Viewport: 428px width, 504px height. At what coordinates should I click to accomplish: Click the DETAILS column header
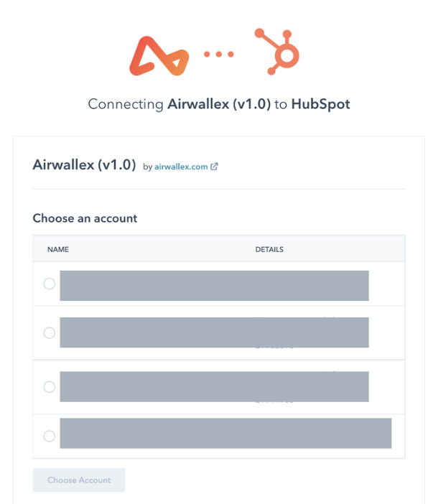pos(269,249)
